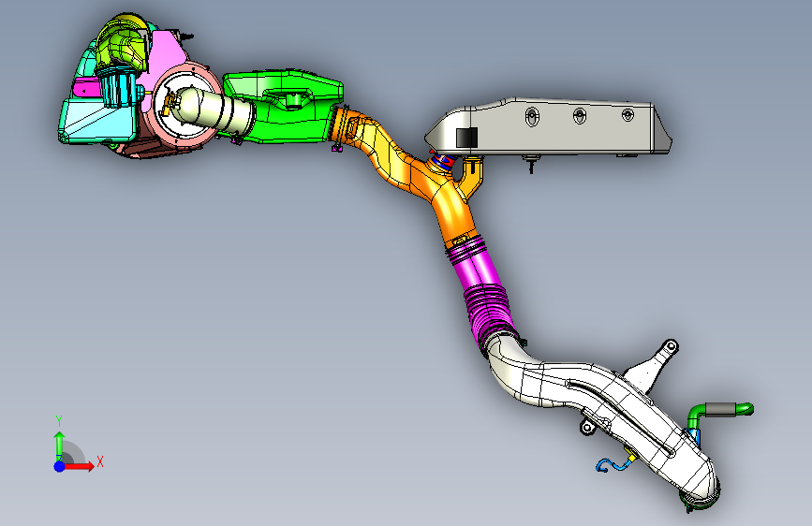Select the yellow-green elbow on top left
The height and width of the screenshot is (526, 812).
(x=122, y=41)
